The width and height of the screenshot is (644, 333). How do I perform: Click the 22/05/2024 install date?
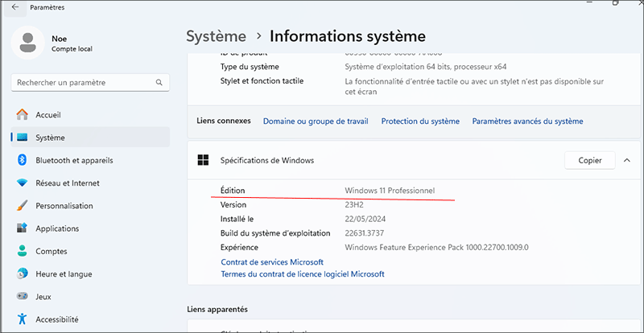[x=365, y=219]
